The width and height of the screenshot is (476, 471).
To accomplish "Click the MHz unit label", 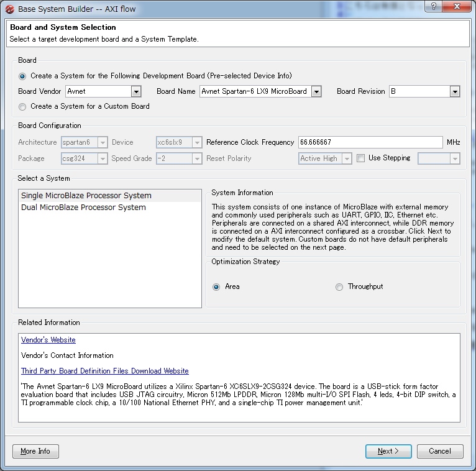I will pyautogui.click(x=454, y=142).
